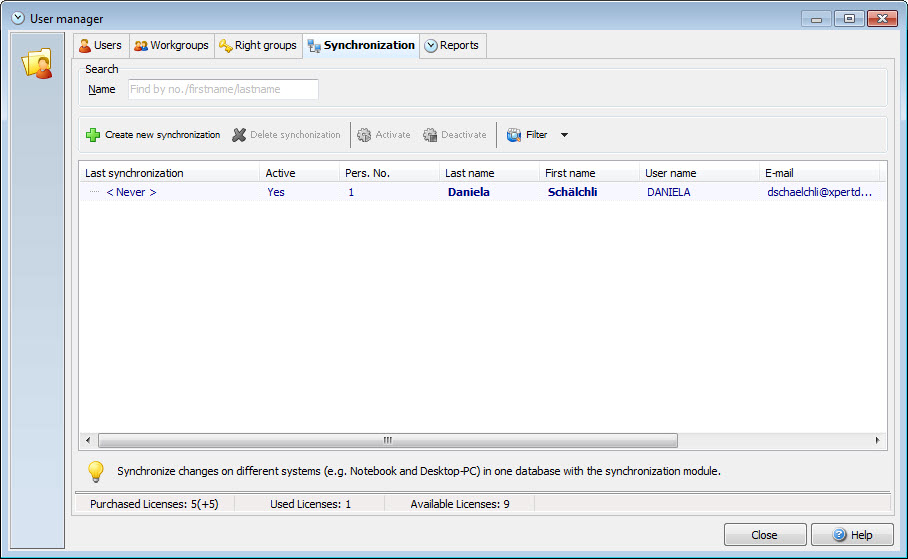Switch to the Reports tab
Image resolution: width=908 pixels, height=559 pixels.
[452, 45]
